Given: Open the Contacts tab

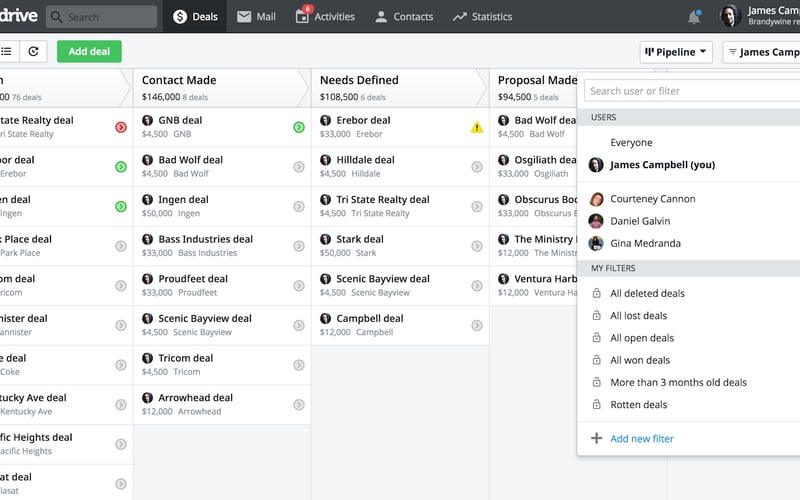Looking at the screenshot, I should coord(404,16).
